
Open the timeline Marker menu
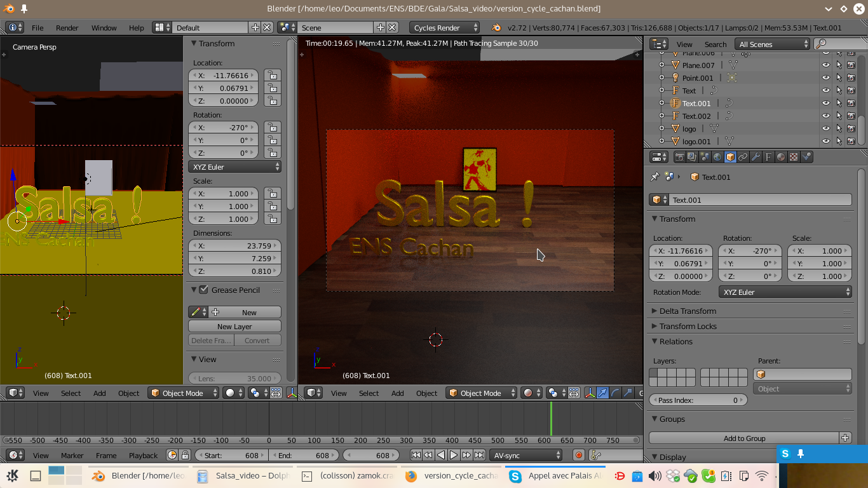click(72, 455)
